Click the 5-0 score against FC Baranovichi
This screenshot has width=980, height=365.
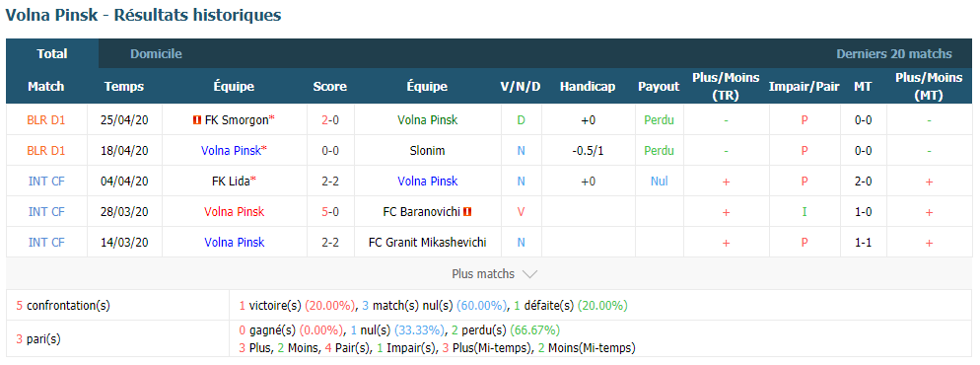click(x=330, y=212)
